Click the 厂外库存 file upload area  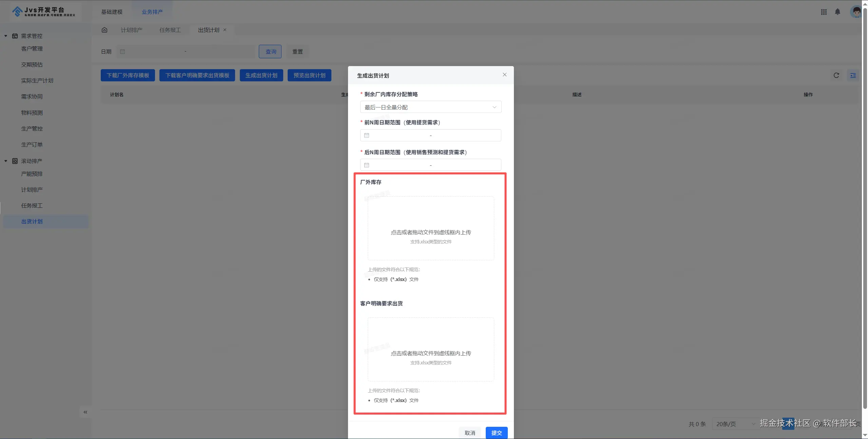(x=430, y=228)
